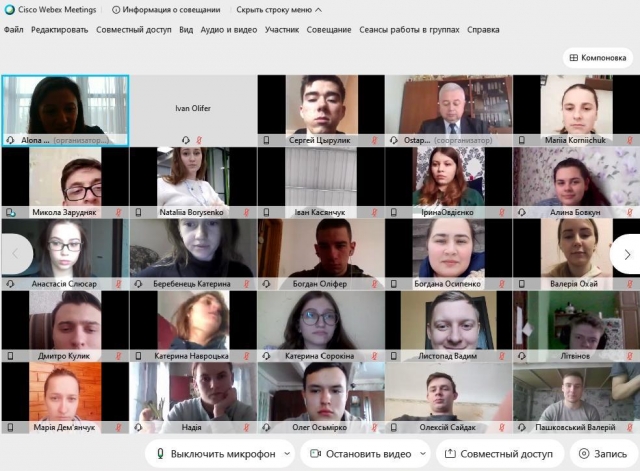The height and width of the screenshot is (471, 640).
Task: Click the device icon for Марія Дем'янчук
Action: pos(10,427)
